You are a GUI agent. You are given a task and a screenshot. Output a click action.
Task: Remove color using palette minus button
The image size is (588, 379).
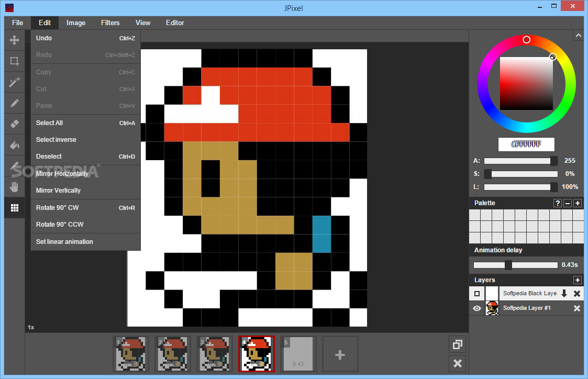click(x=568, y=203)
